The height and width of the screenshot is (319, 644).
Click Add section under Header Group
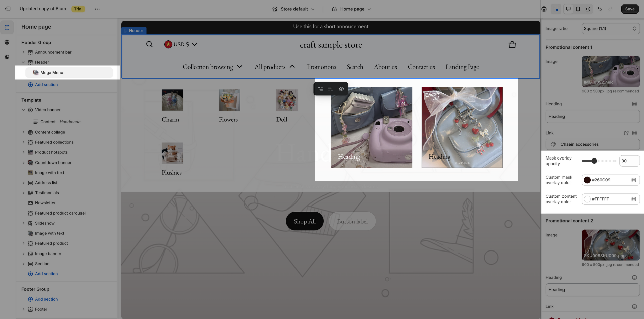tap(43, 85)
